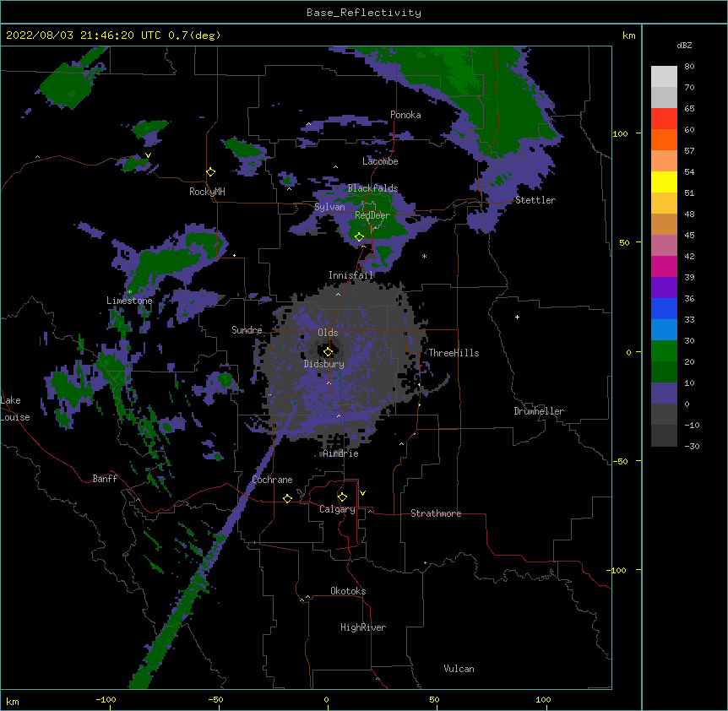Click the Blackfalds label
This screenshot has width=728, height=711.
pos(372,188)
